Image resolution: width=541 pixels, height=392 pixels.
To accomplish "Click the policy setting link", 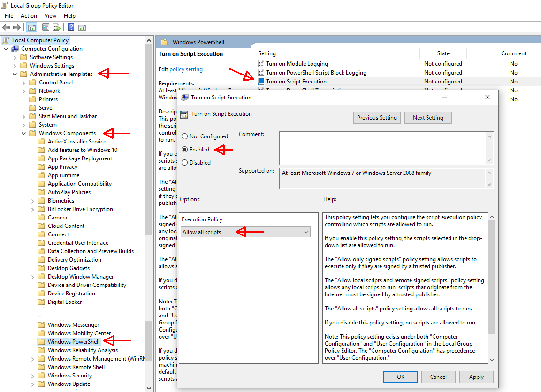I will coord(186,69).
